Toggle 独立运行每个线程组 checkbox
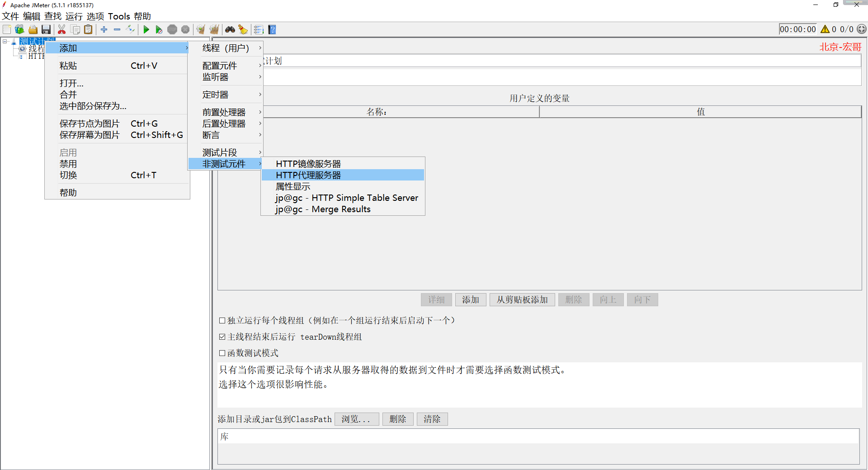Screen dimensions: 868x470 coord(222,320)
